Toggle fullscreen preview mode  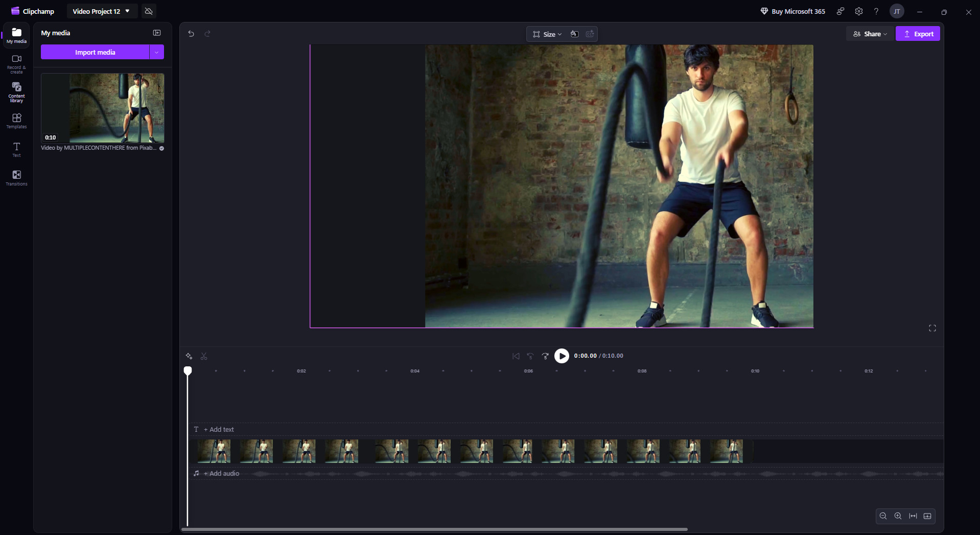tap(932, 328)
